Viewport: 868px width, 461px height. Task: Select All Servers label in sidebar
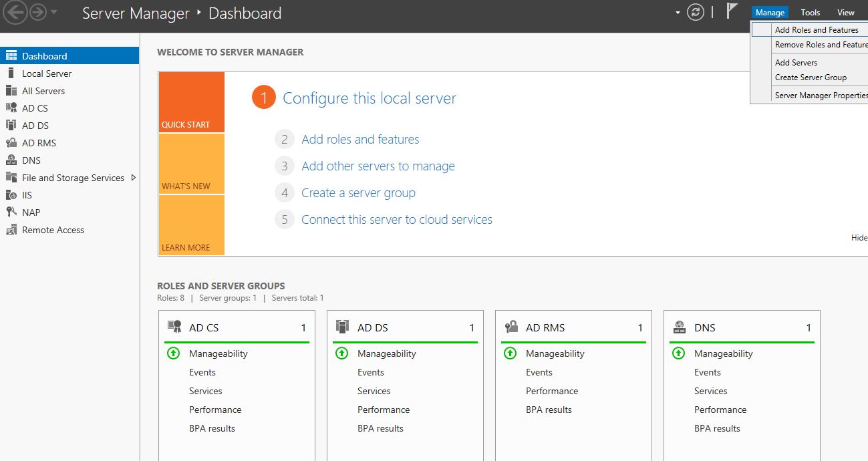[x=43, y=91]
